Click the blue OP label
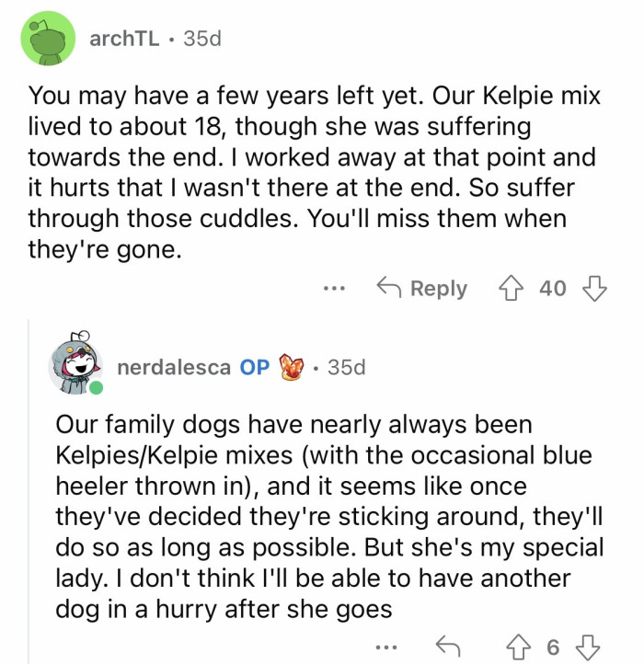The width and height of the screenshot is (644, 664). (x=255, y=367)
